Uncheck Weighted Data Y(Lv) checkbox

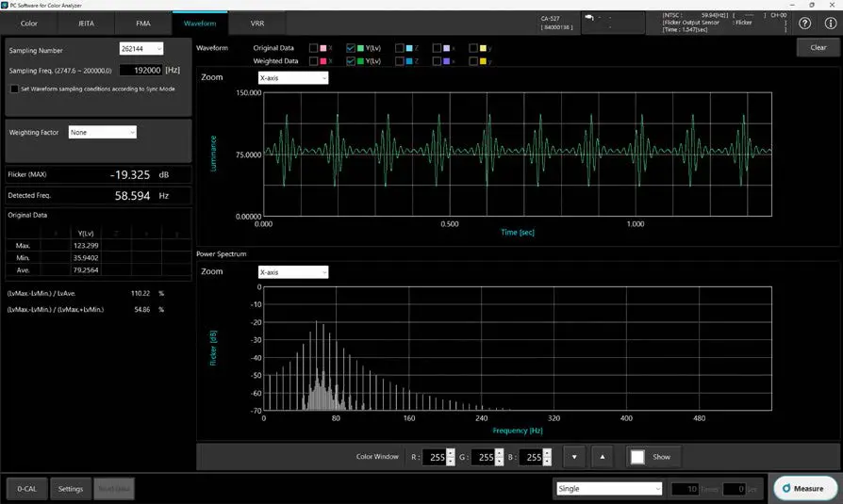click(x=351, y=61)
